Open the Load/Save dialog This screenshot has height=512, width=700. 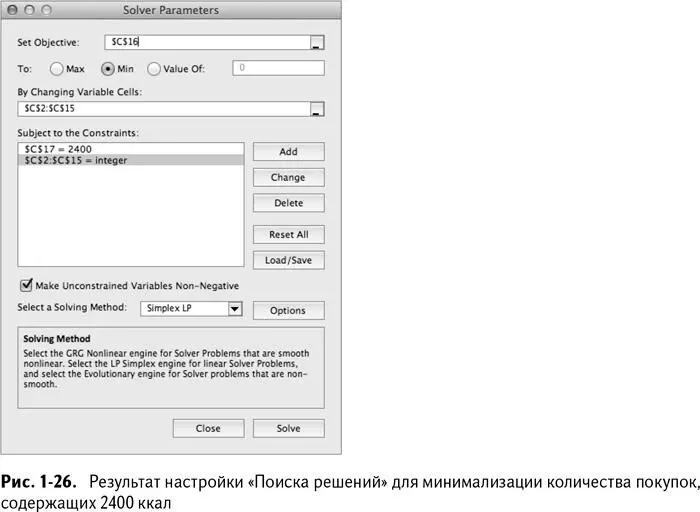pos(288,260)
